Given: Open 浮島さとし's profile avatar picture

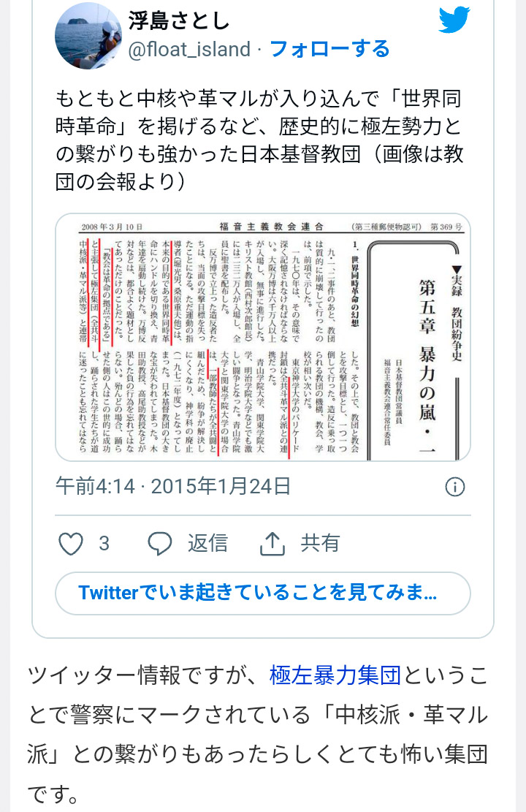Looking at the screenshot, I should coord(88,35).
